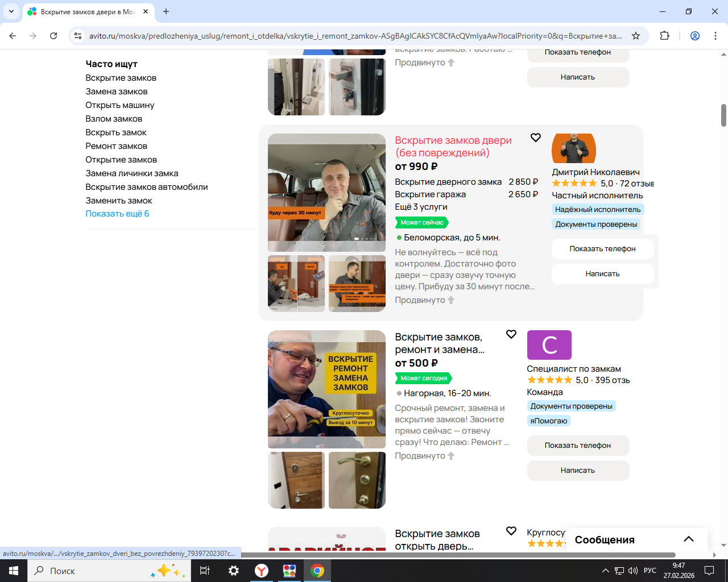Viewport: 728px width, 582px height.
Task: Open listing 'Вскрытие замков двери (без повреждений)'
Action: click(453, 147)
